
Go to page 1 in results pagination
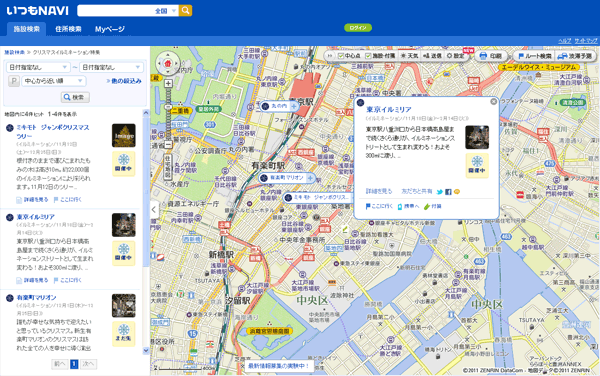[74, 364]
